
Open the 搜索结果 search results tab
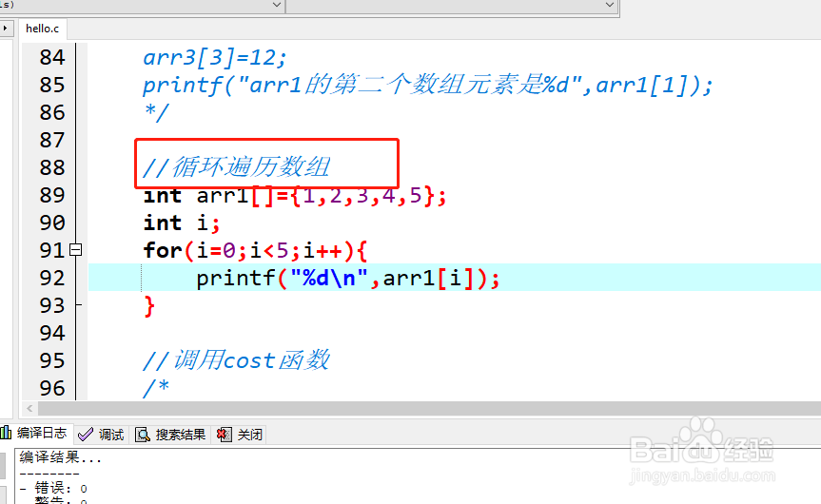tap(171, 435)
